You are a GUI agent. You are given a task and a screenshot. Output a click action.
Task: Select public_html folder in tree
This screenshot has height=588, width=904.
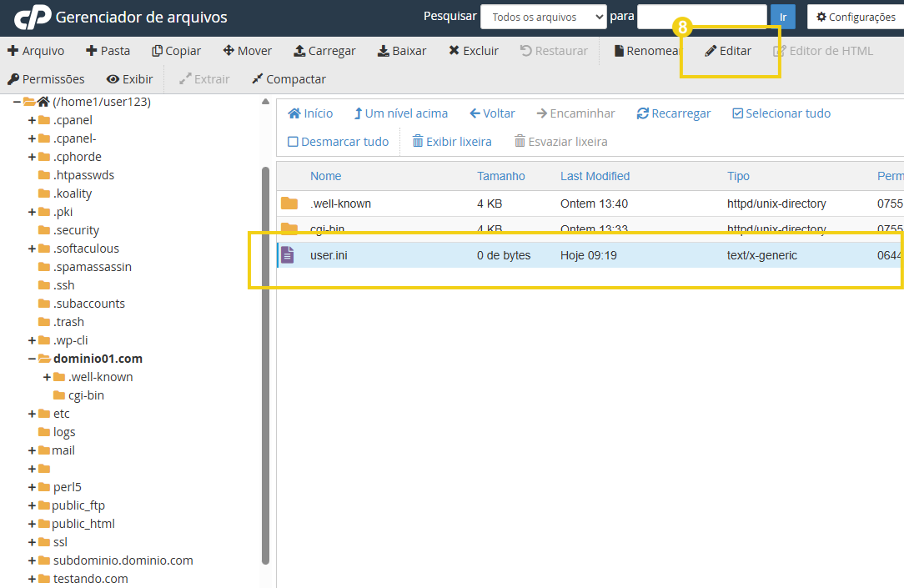[x=83, y=524]
